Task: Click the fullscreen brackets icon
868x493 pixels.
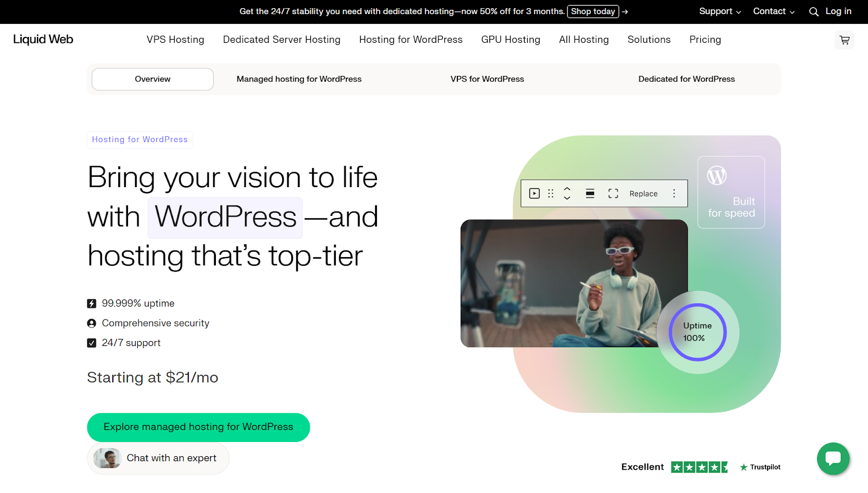Action: tap(613, 194)
